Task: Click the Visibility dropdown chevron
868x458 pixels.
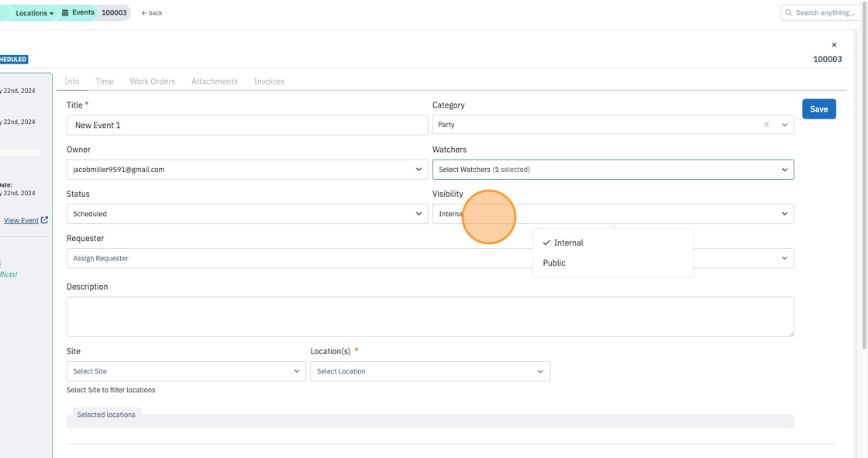Action: click(784, 214)
